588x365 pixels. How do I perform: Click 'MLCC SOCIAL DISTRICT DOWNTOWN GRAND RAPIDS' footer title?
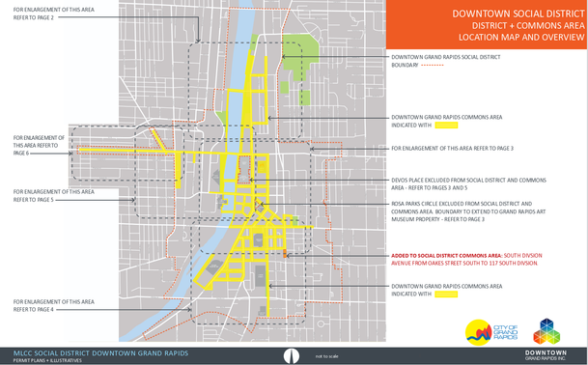[100, 353]
